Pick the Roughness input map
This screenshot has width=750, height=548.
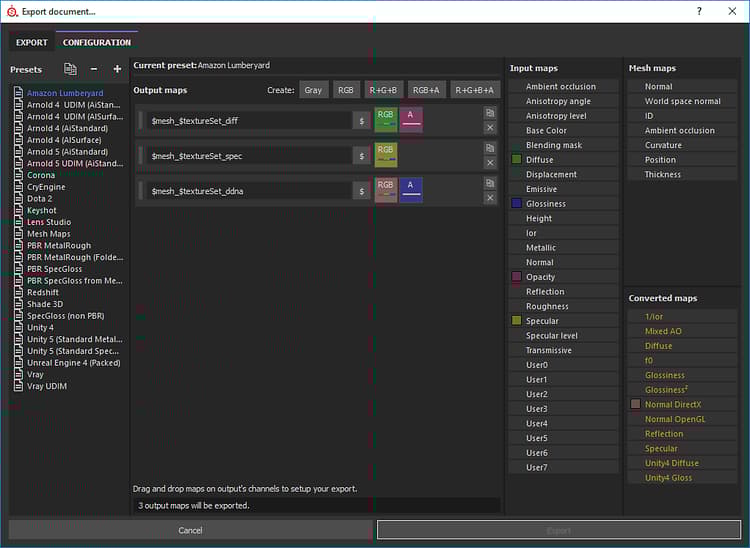[563, 306]
